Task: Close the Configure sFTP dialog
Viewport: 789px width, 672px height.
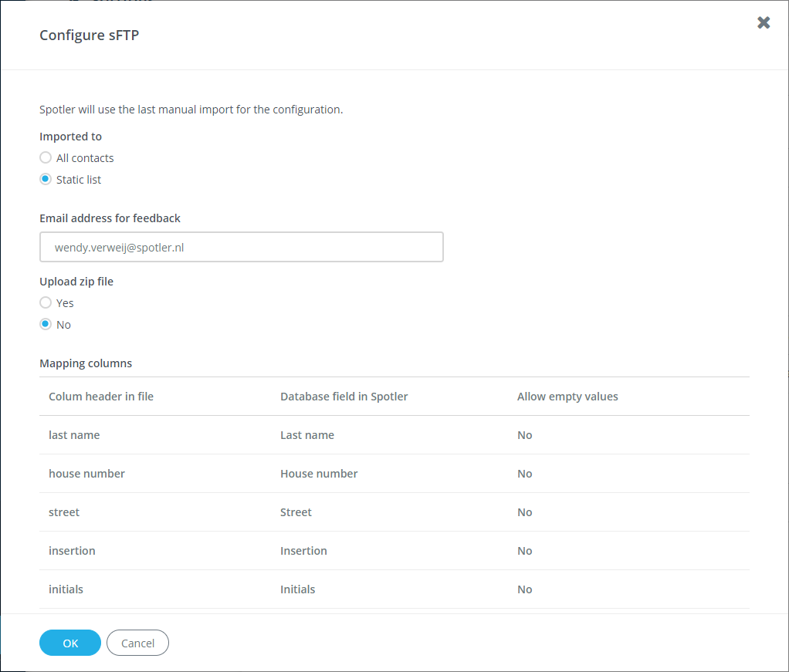Action: (764, 22)
